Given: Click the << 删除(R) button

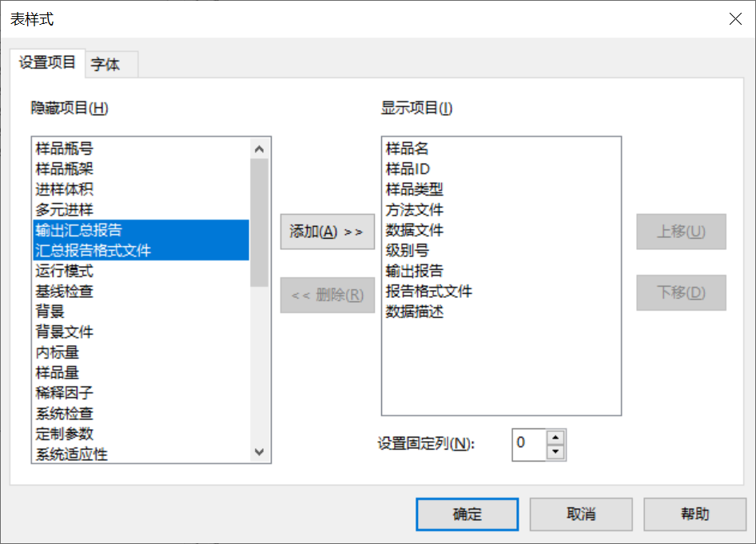Looking at the screenshot, I should pyautogui.click(x=328, y=295).
